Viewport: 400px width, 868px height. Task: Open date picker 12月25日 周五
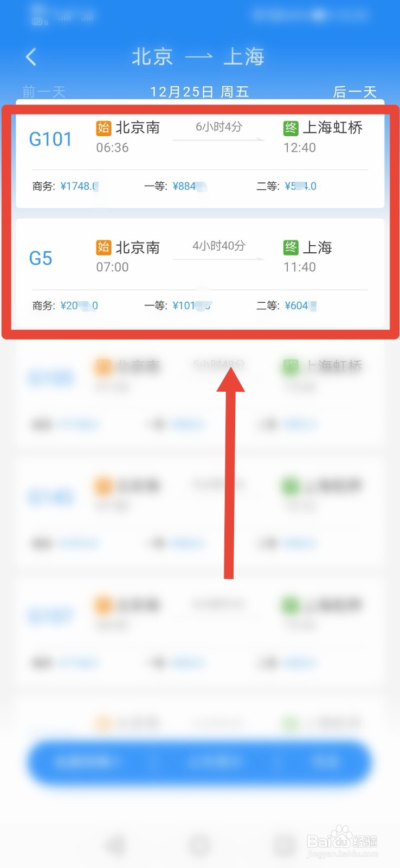coord(199,92)
